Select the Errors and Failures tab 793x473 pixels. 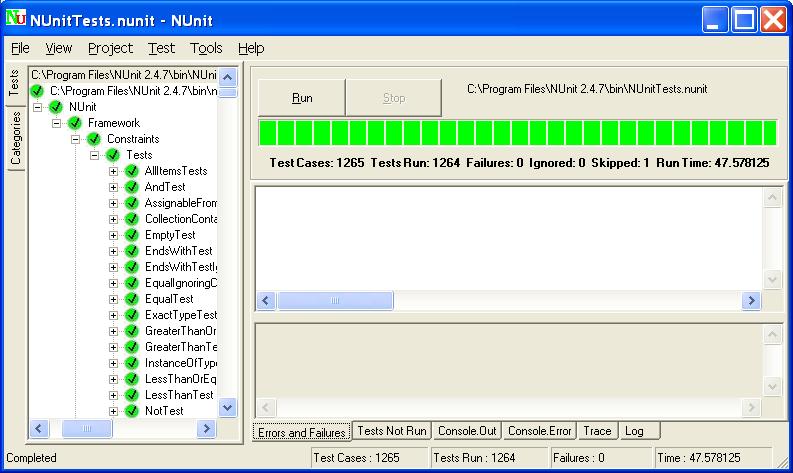[x=302, y=432]
